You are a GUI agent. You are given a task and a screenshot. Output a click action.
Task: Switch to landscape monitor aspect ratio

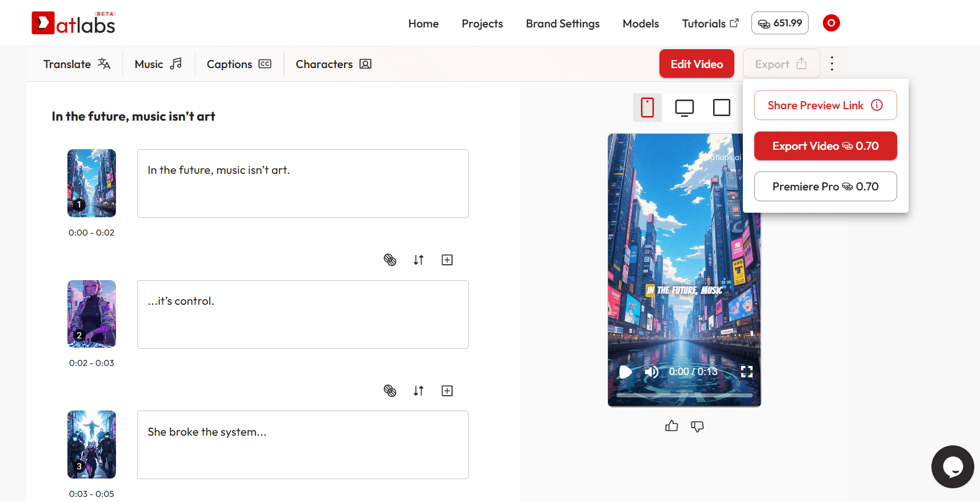click(684, 107)
